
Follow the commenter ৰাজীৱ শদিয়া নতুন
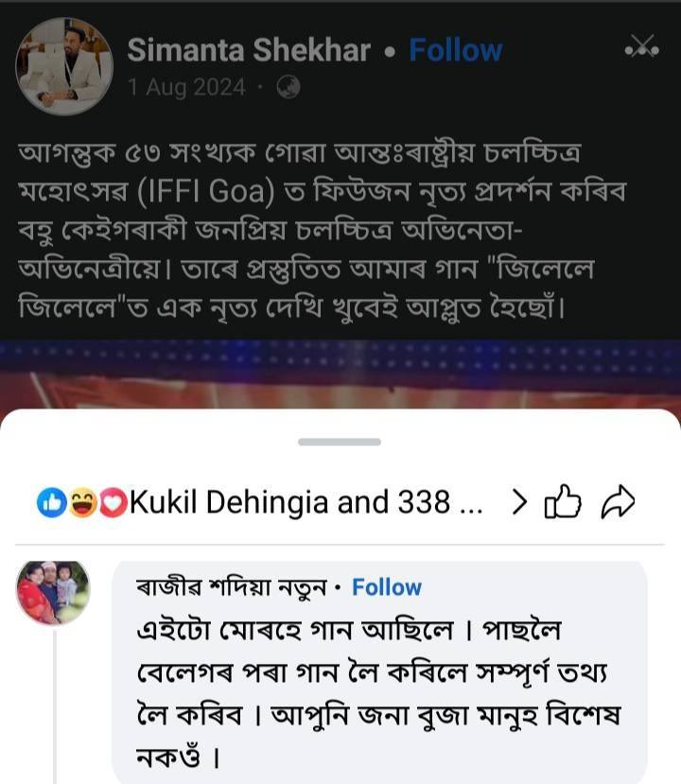coord(387,587)
